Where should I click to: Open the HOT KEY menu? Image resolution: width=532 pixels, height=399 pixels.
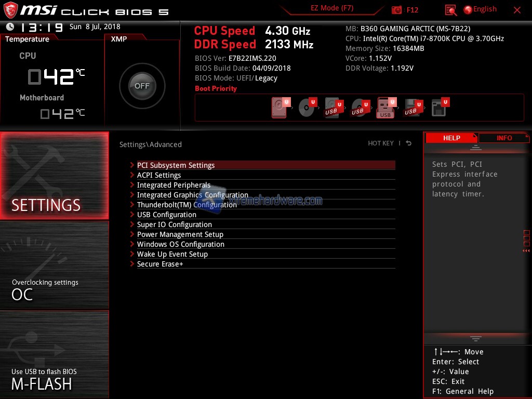pos(381,143)
